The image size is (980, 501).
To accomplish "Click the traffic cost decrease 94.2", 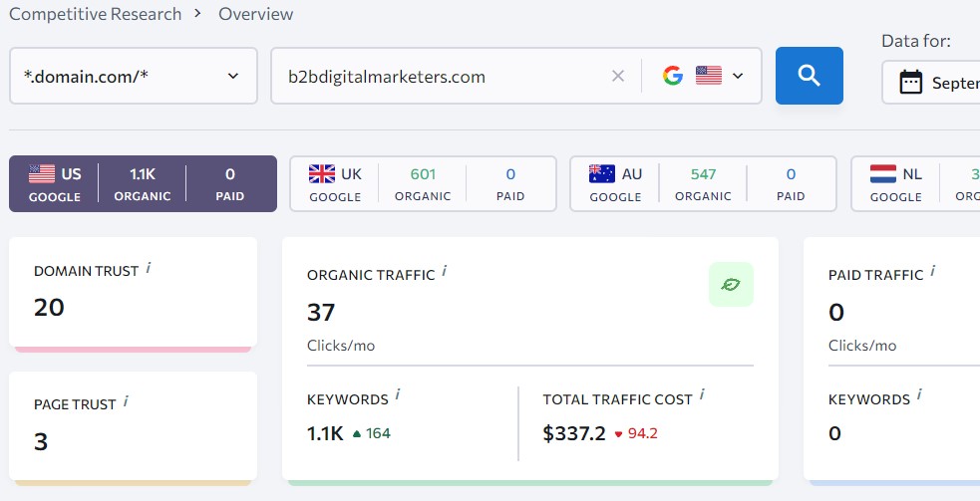I will coord(636,433).
